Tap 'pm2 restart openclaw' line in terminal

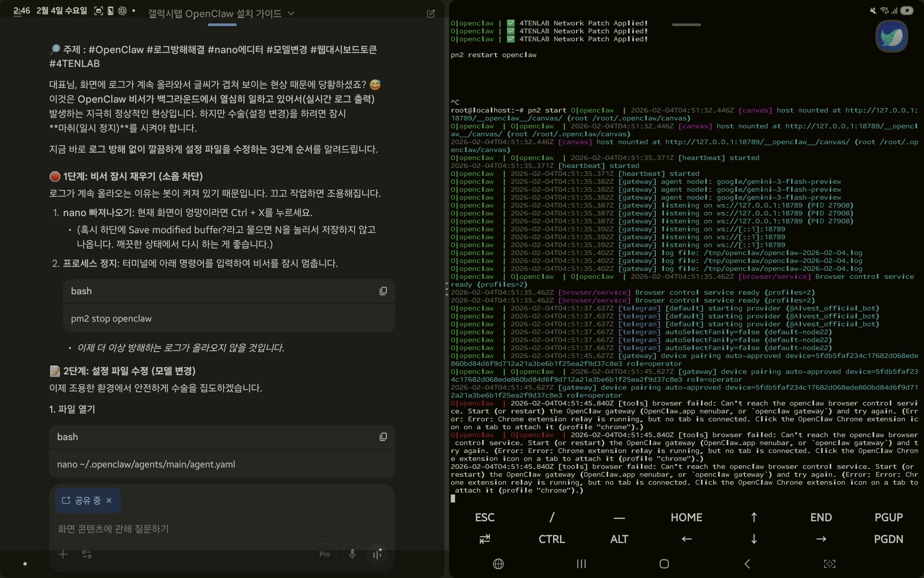point(493,55)
